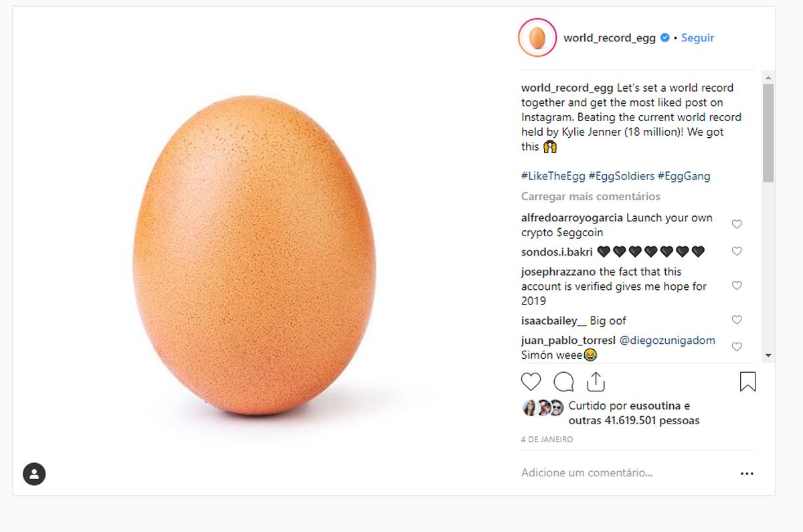Like the post with the heart icon
Image resolution: width=803 pixels, height=532 pixels.
(531, 382)
